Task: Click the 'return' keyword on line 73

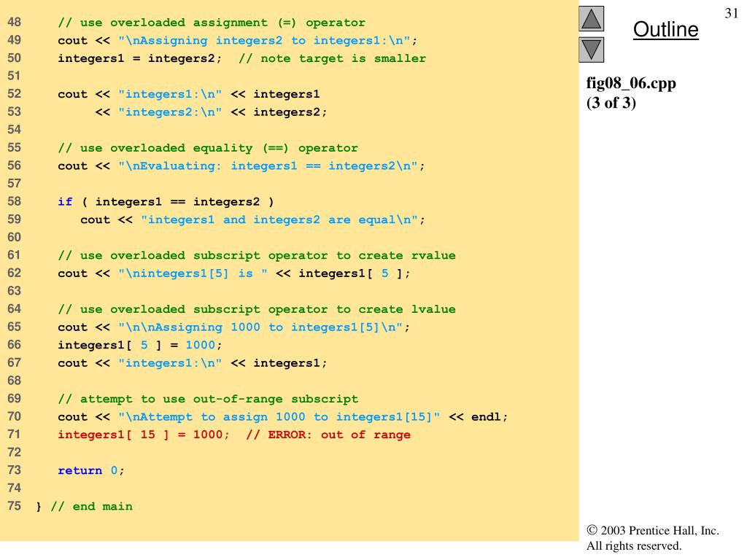Action: coord(80,471)
